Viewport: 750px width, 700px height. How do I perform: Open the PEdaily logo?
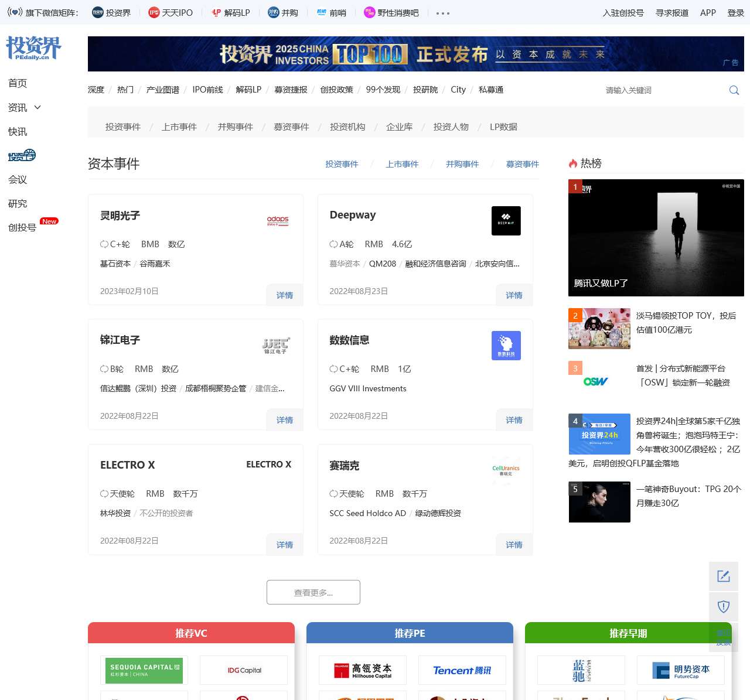pos(33,49)
